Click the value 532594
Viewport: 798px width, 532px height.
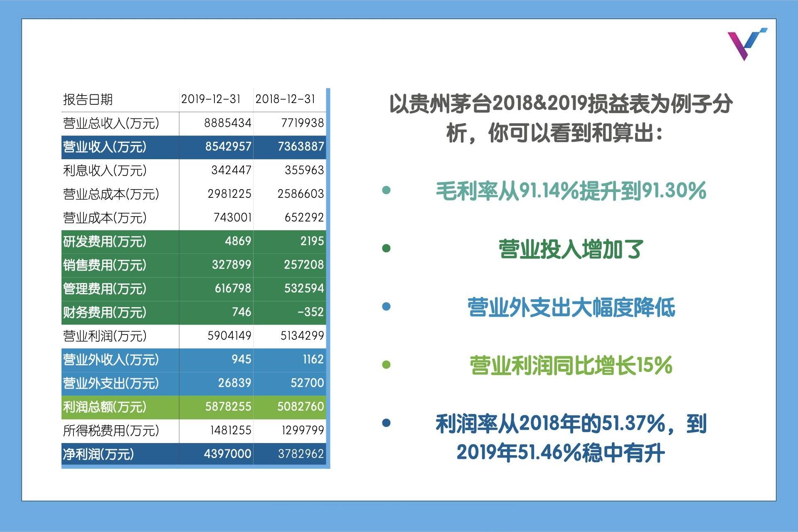[x=304, y=288]
